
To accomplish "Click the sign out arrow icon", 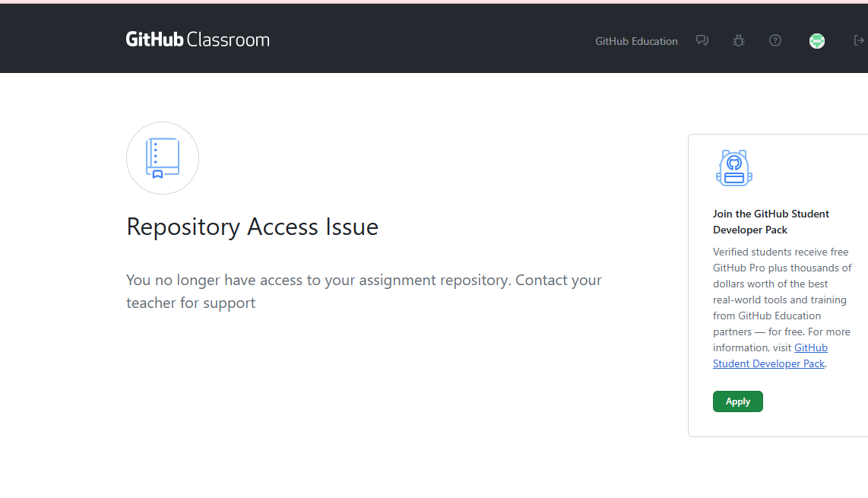I will pos(860,40).
